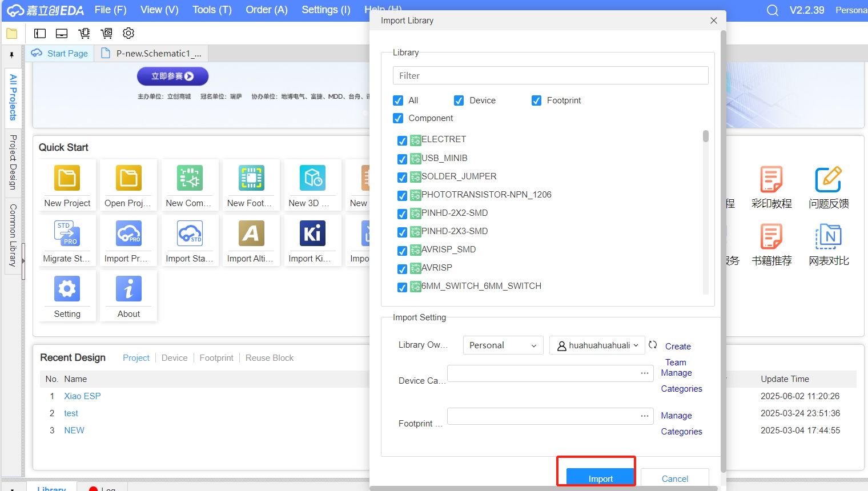This screenshot has height=491, width=868.
Task: Click the New Component icon
Action: (190, 178)
